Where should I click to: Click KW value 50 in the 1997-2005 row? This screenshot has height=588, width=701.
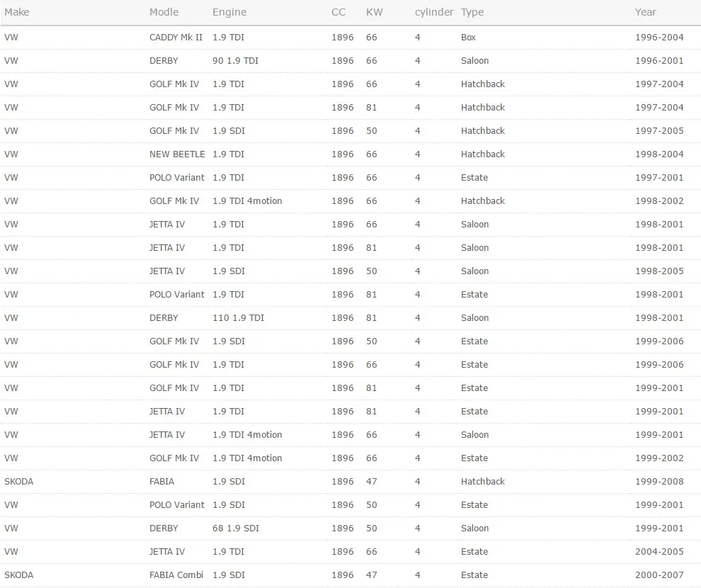pos(372,131)
